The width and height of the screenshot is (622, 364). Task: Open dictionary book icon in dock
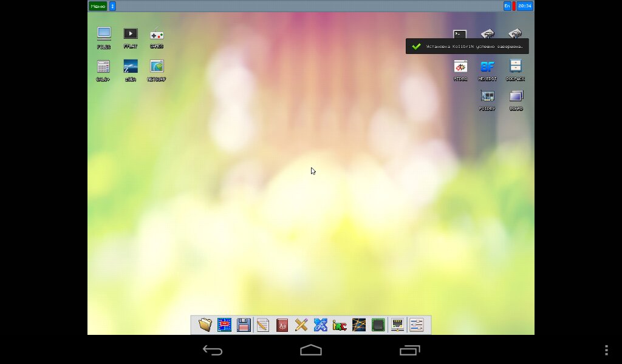[x=282, y=325]
